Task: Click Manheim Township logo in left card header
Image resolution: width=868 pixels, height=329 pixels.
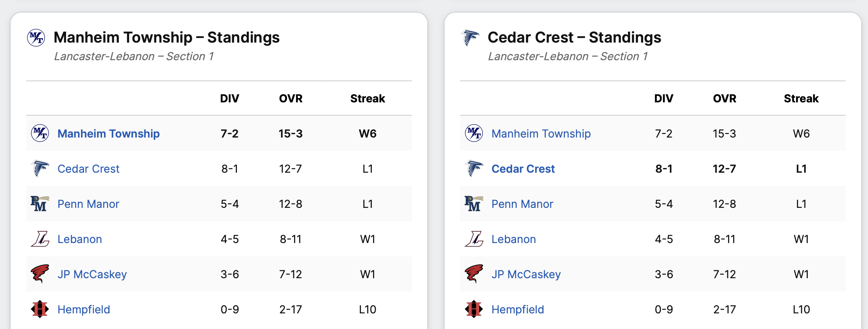Action: (x=36, y=38)
